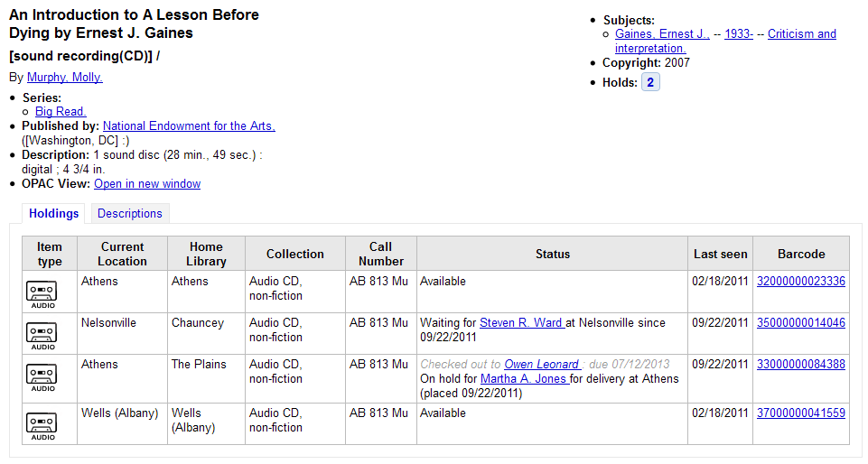This screenshot has height=464, width=868.
Task: Switch to the Descriptions tab
Action: [130, 214]
